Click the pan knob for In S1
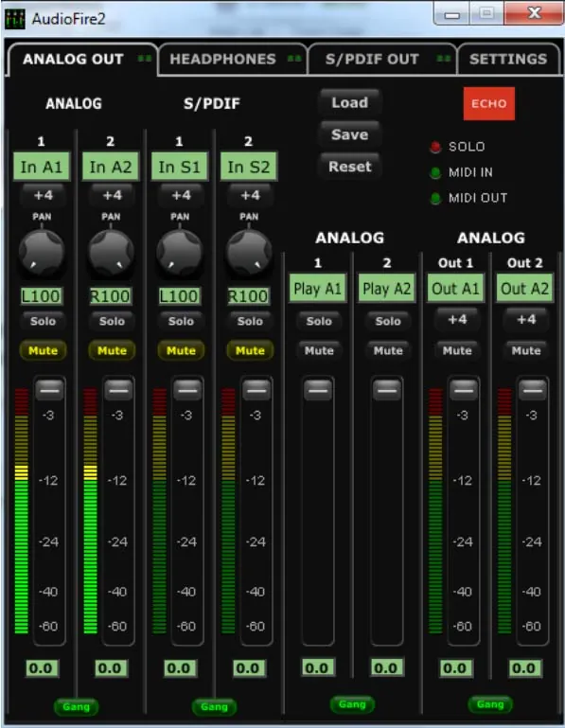This screenshot has width=565, height=728. pyautogui.click(x=180, y=253)
